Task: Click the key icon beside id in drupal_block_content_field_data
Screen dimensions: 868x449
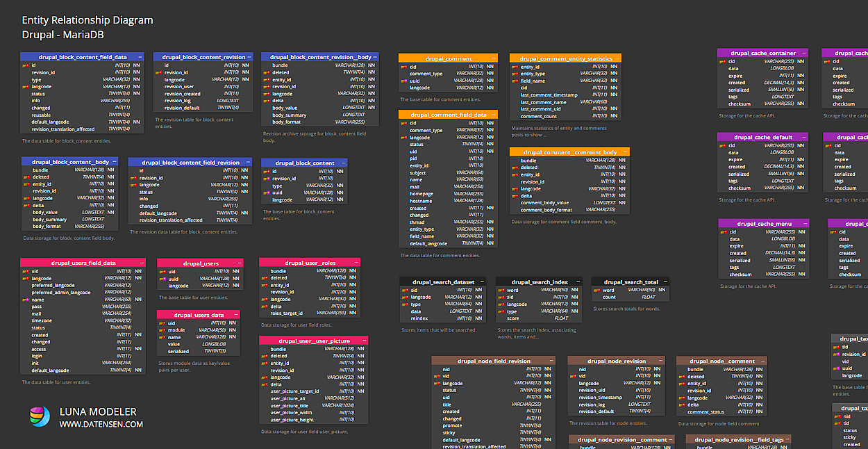Action: [25, 65]
